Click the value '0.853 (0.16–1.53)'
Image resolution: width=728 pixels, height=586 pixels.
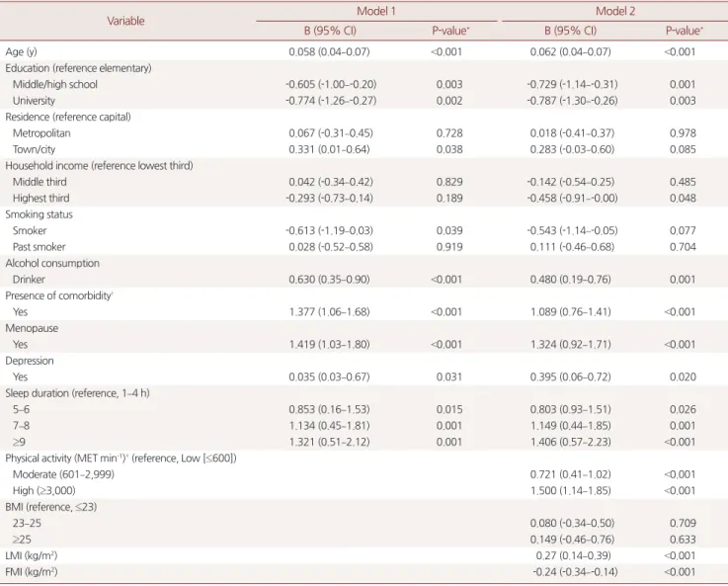coord(329,409)
